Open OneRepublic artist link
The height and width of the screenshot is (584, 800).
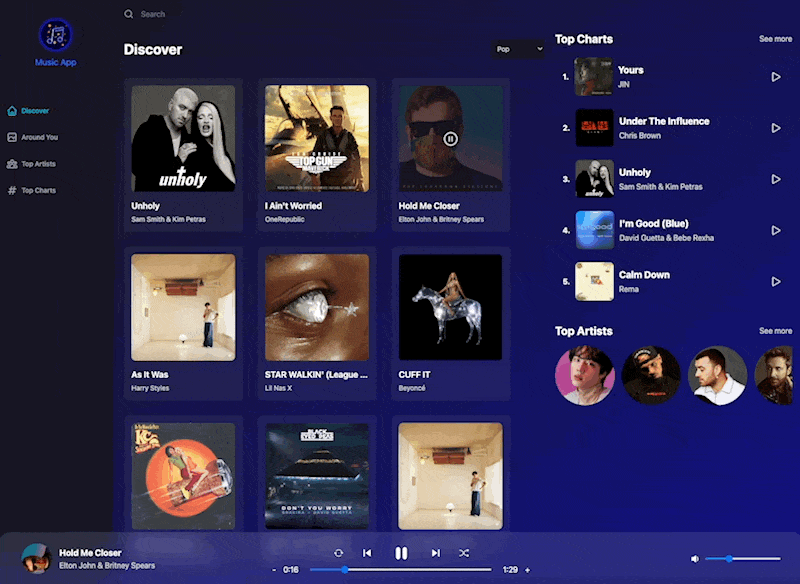(285, 219)
